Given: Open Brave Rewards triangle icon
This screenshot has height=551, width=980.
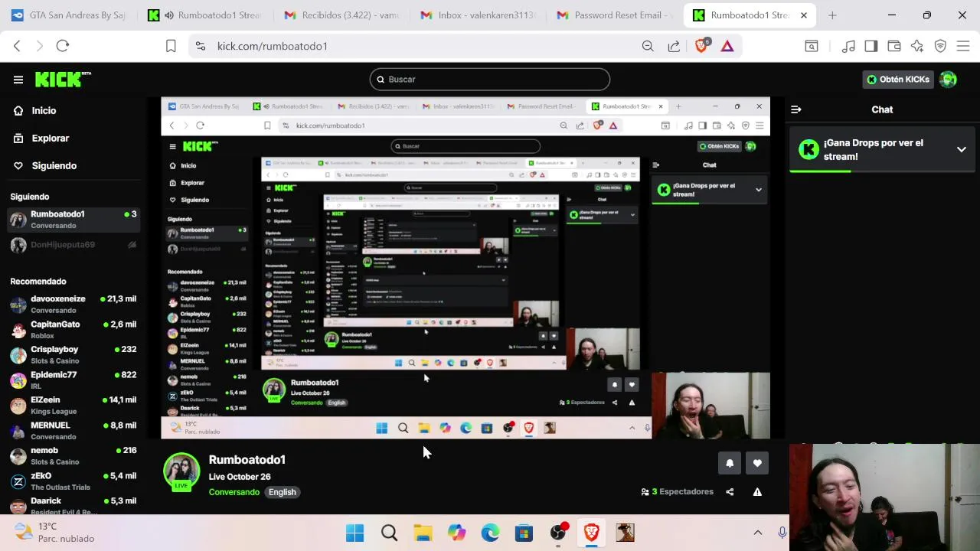Looking at the screenshot, I should click(x=727, y=47).
